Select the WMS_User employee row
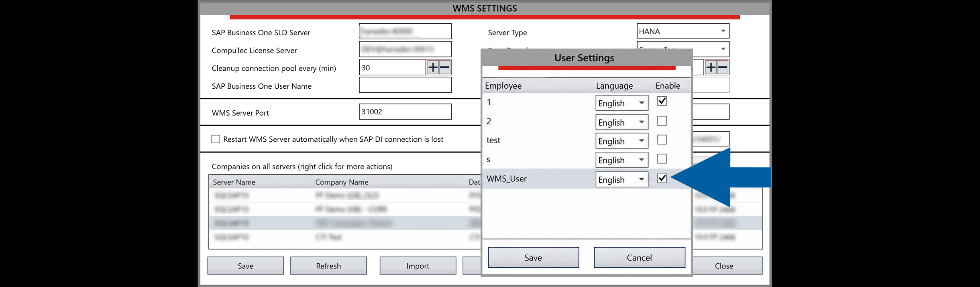980x287 pixels. coord(586,179)
